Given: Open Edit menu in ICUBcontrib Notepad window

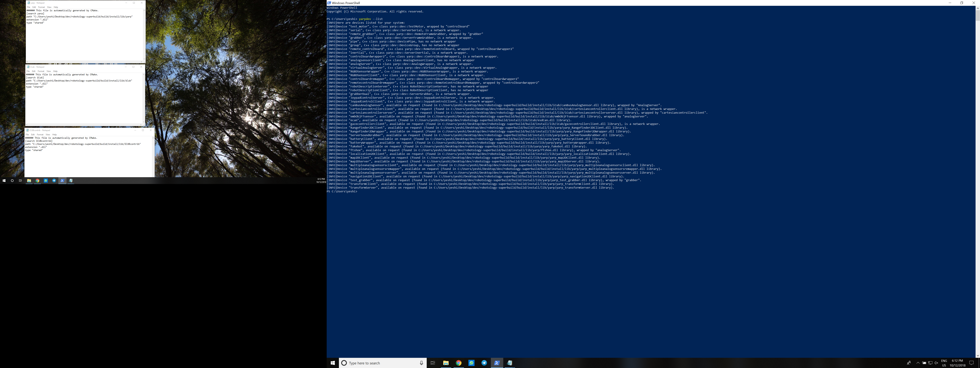Looking at the screenshot, I should pos(33,134).
